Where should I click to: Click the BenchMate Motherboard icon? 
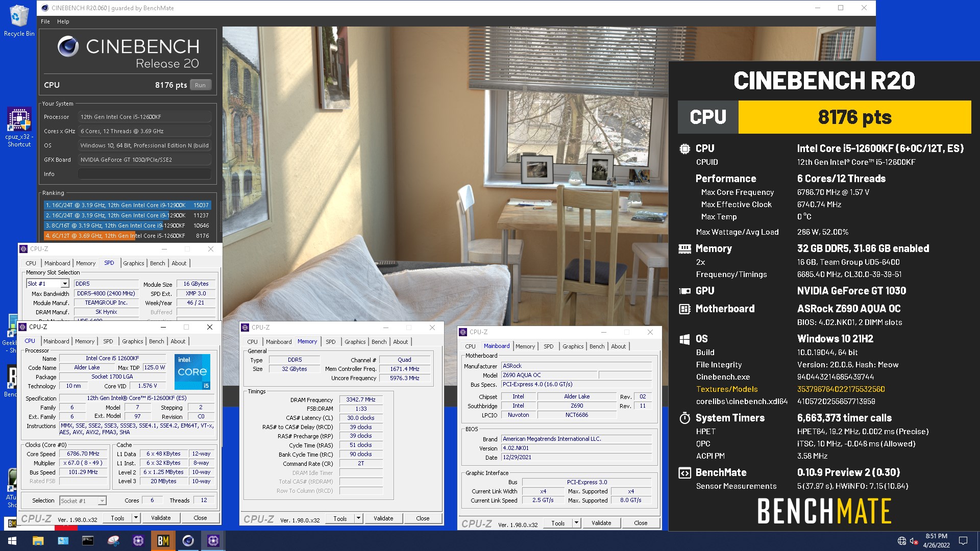pos(684,309)
